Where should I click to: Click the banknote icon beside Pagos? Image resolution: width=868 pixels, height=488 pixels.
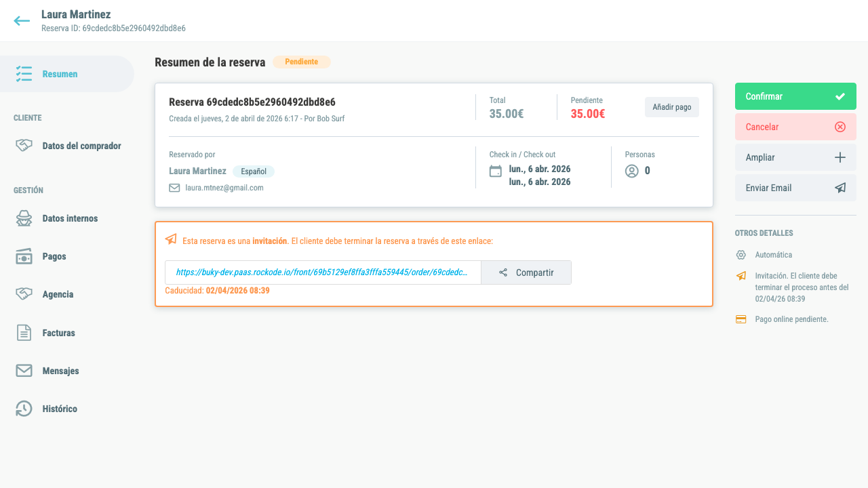[24, 256]
